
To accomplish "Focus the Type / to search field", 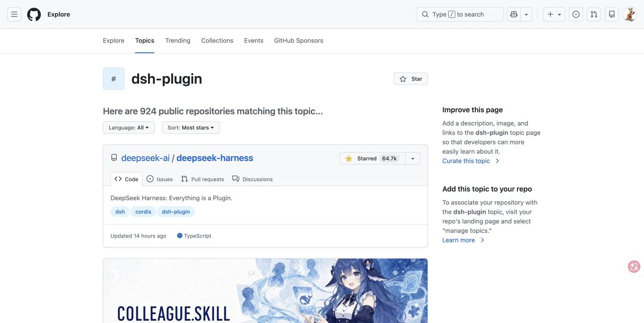I will (x=460, y=14).
